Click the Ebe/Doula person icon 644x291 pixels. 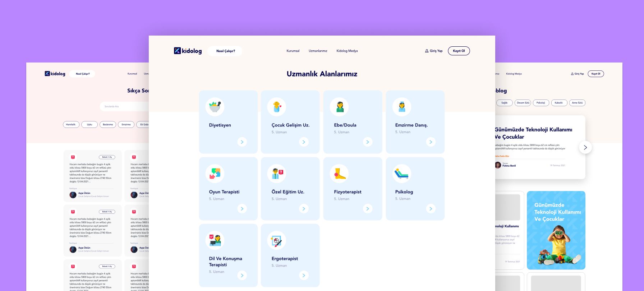[x=339, y=107]
